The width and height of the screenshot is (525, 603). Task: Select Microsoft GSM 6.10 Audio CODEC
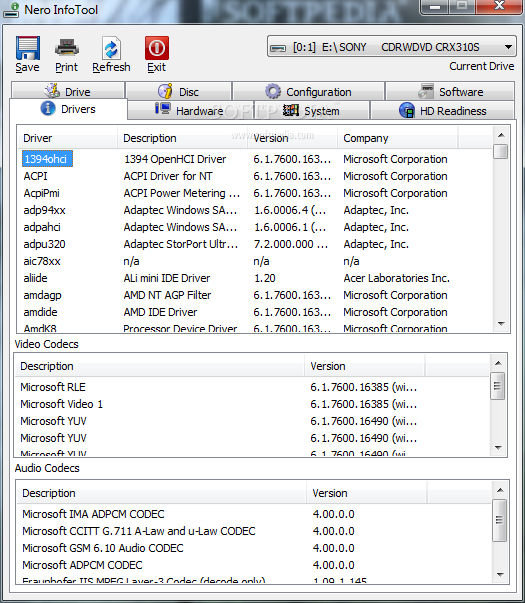click(x=103, y=548)
